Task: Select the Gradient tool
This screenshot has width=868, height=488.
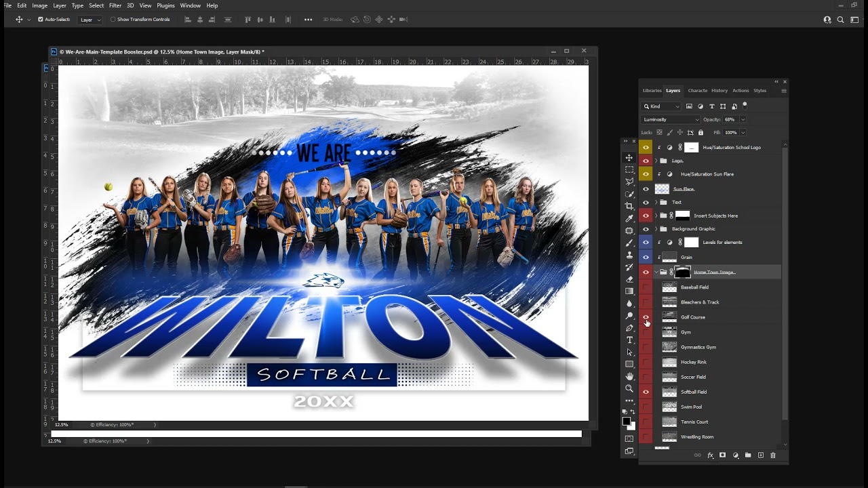Action: (629, 291)
